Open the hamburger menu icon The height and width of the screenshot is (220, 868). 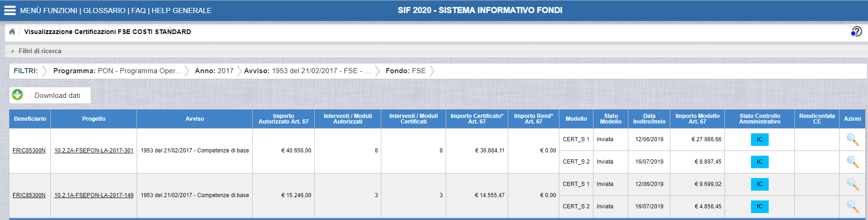[10, 10]
